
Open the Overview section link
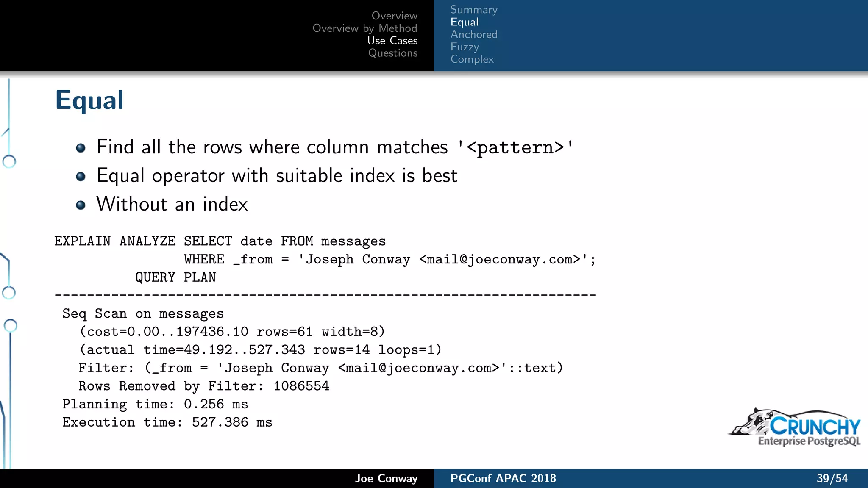(x=394, y=16)
